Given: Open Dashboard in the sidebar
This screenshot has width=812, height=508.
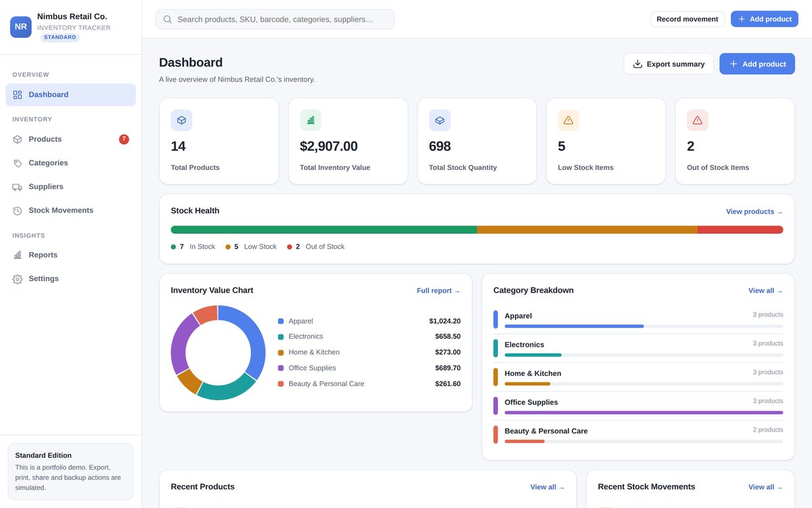Looking at the screenshot, I should coord(70,95).
